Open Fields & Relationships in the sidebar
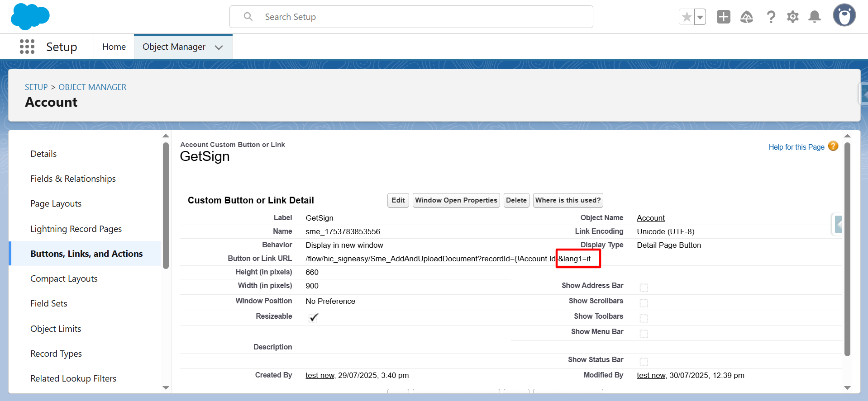Image resolution: width=868 pixels, height=401 pixels. click(x=73, y=179)
